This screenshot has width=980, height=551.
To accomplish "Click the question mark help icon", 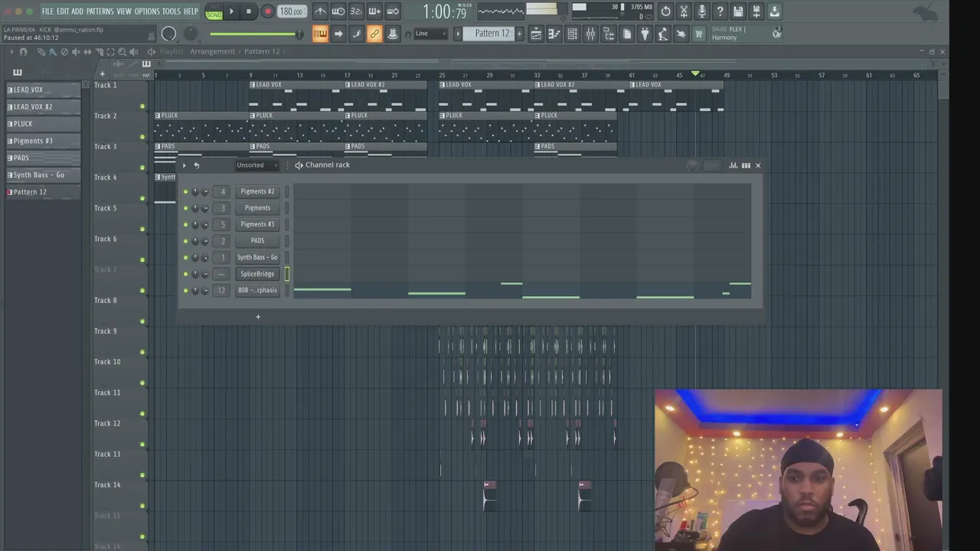I will click(720, 11).
